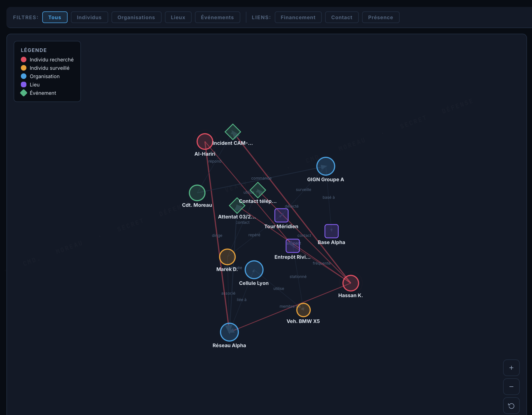Show Financement links
This screenshot has height=415, width=532.
coord(298,17)
